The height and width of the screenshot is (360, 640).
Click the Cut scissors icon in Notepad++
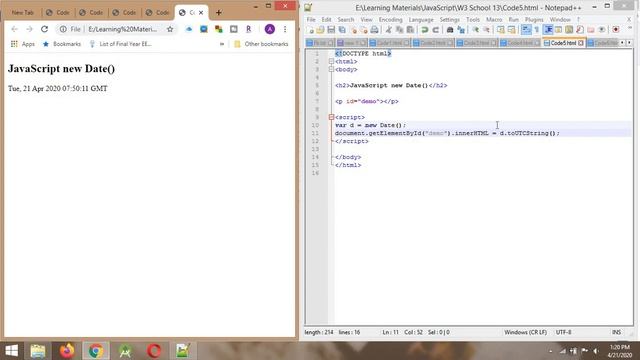point(389,30)
